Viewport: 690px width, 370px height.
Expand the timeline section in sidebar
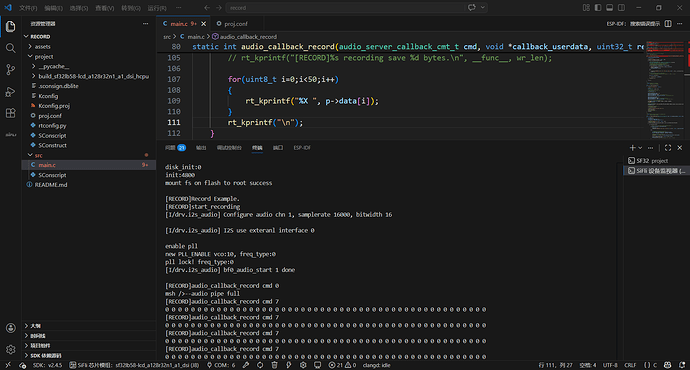tap(88, 336)
